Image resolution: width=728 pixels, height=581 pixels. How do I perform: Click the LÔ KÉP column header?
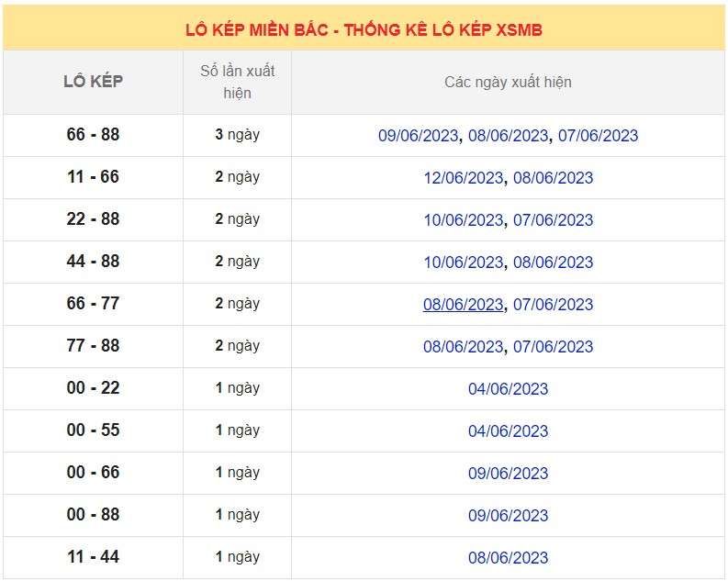tap(93, 82)
